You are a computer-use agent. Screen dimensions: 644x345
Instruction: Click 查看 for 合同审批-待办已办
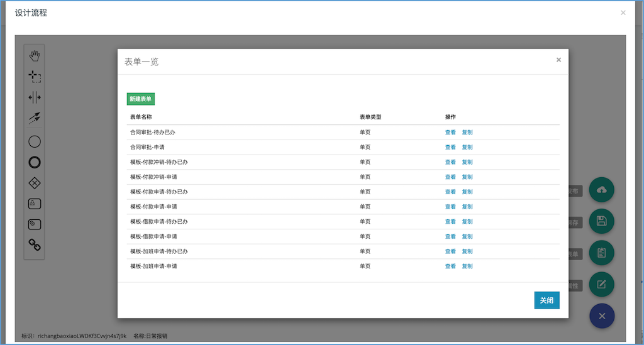[450, 133]
